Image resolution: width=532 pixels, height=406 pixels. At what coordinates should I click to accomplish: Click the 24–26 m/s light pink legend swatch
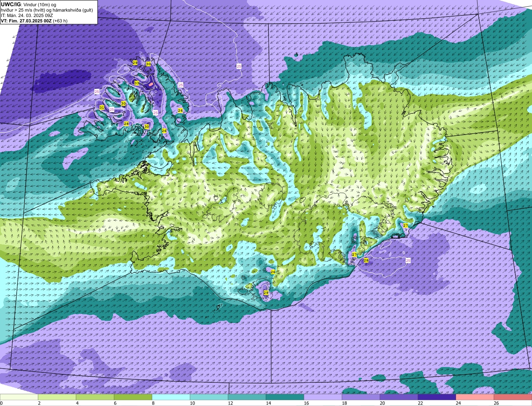coord(475,397)
